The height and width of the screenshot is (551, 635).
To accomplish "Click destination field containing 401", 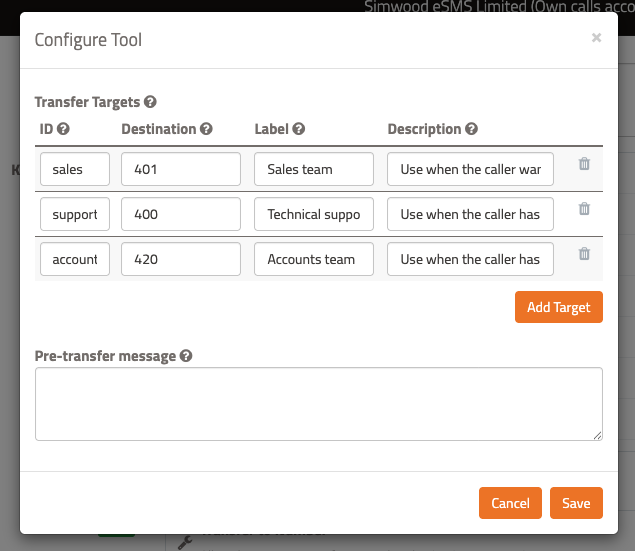I will tap(181, 169).
